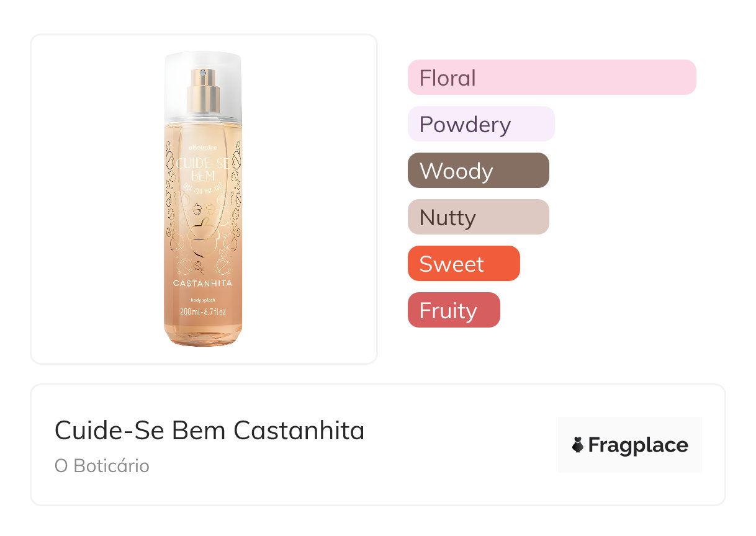Click the Fragplace logo icon

(578, 445)
